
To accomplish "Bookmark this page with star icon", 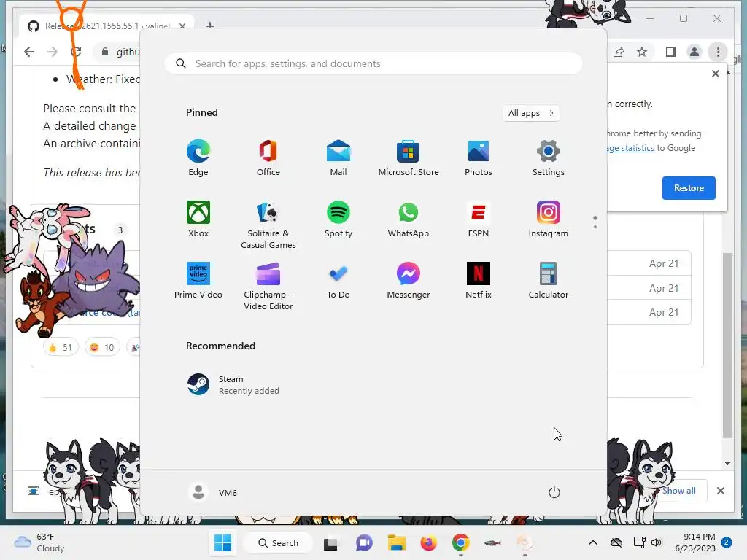I will coord(642,52).
